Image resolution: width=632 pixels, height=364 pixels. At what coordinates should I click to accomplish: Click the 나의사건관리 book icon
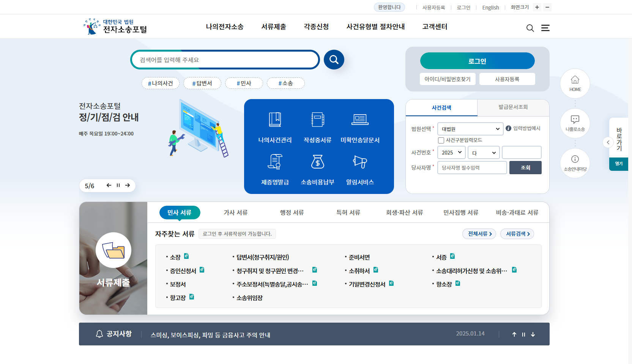click(x=275, y=120)
